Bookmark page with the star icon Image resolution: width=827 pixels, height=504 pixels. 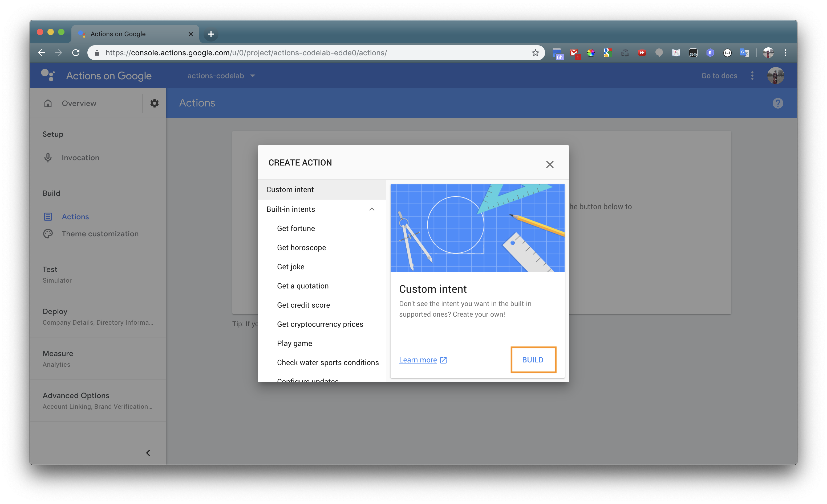tap(535, 53)
